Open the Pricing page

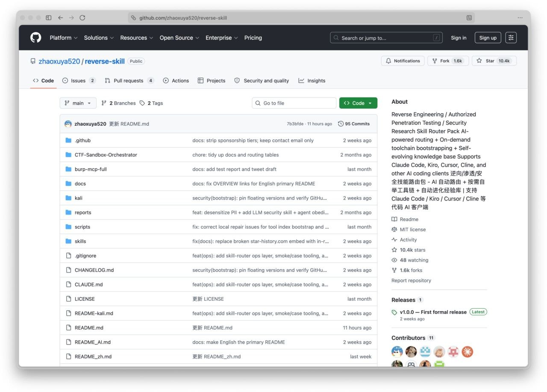253,38
